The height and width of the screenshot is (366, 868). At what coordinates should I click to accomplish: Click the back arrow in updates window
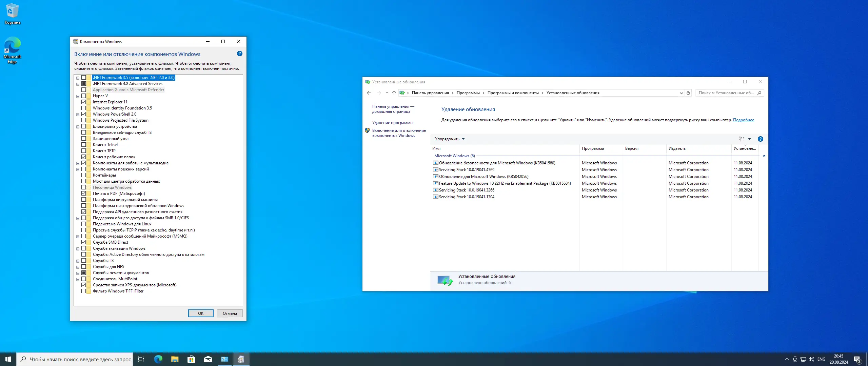tap(369, 93)
